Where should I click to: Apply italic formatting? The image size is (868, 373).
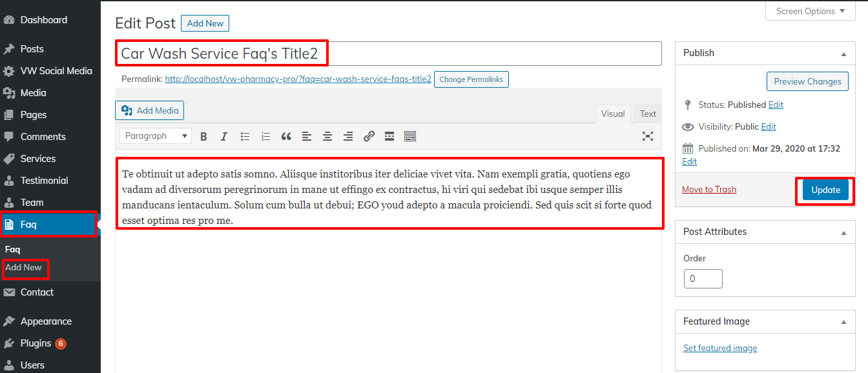click(x=224, y=136)
